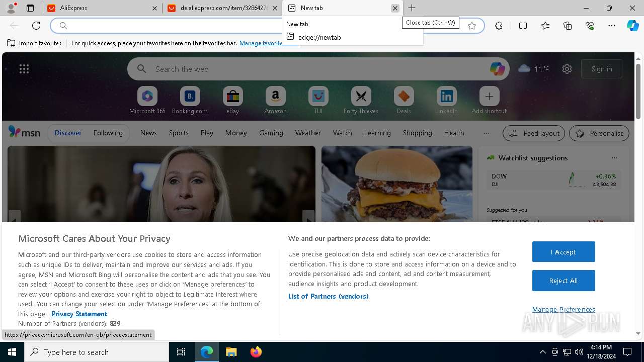This screenshot has width=644, height=362.
Task: Click the Reject All button
Action: tap(563, 281)
